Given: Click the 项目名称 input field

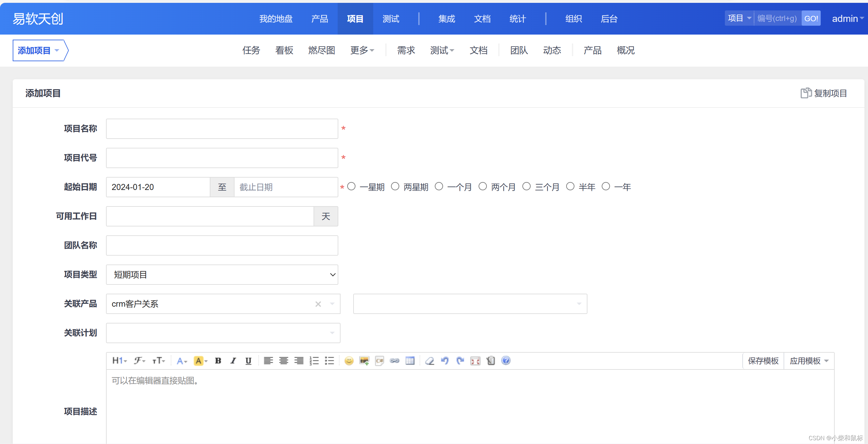Looking at the screenshot, I should 222,128.
